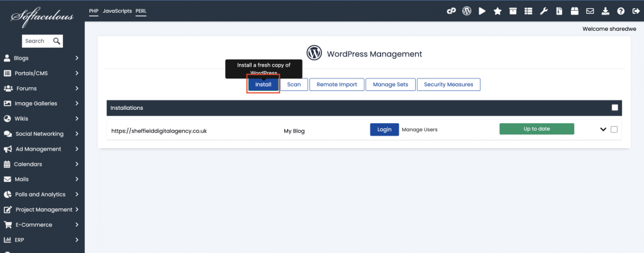The height and width of the screenshot is (253, 644).
Task: Switch to the PHP scripts tab
Action: (x=94, y=11)
